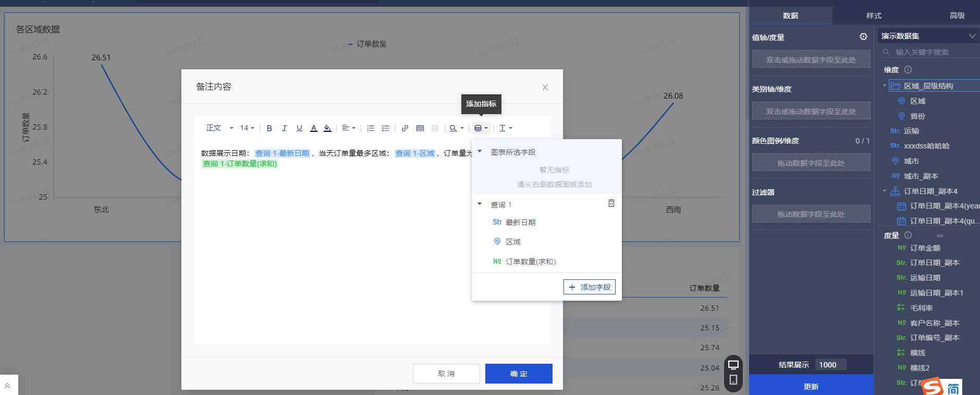Click the 确定 button to confirm

tap(519, 374)
